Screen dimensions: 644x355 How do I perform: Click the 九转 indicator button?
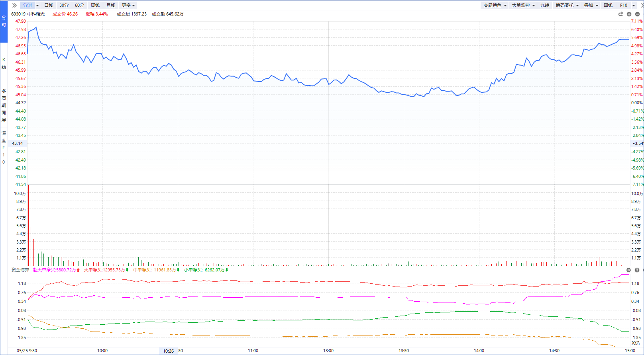click(x=544, y=5)
